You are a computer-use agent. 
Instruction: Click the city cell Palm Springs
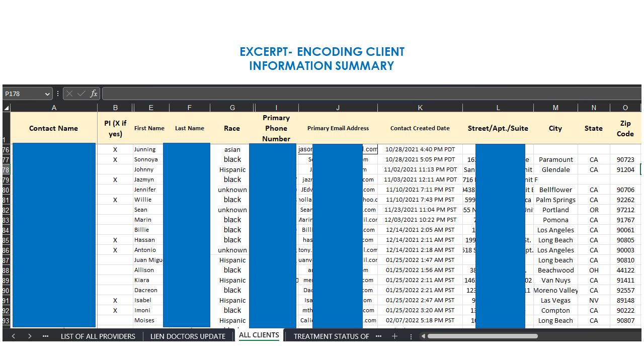[x=555, y=200]
